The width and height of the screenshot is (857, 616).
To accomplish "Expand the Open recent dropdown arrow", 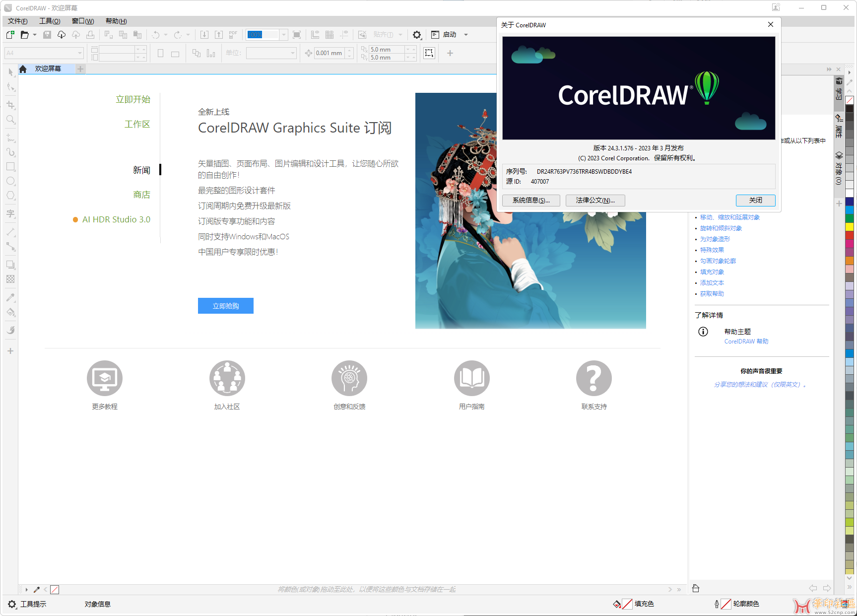I will pyautogui.click(x=35, y=35).
